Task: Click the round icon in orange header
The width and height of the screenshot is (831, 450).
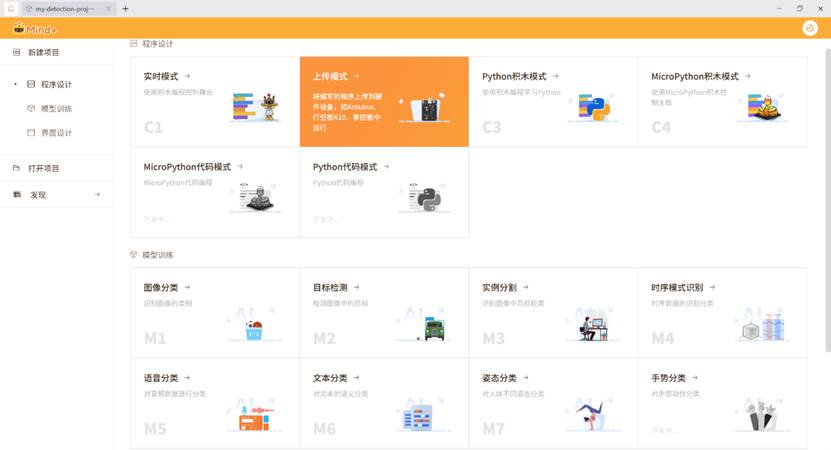Action: pos(810,28)
